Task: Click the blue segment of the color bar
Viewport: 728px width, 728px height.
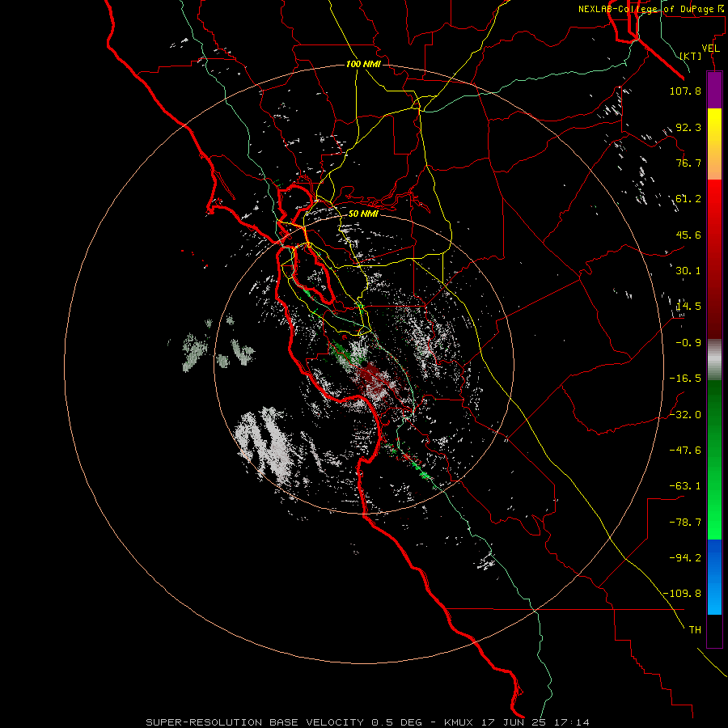Action: point(714,577)
